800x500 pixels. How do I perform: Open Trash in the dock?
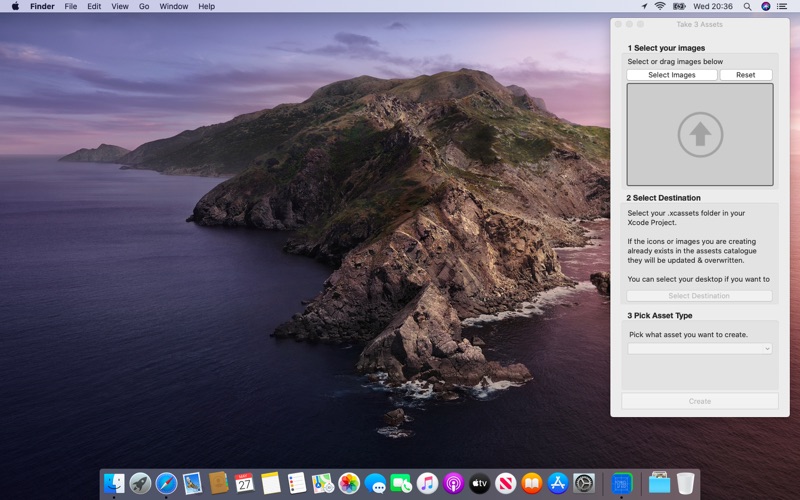[x=685, y=483]
